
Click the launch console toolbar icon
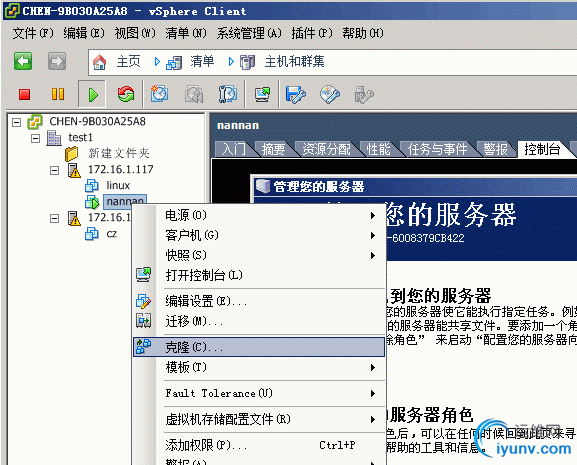click(262, 95)
